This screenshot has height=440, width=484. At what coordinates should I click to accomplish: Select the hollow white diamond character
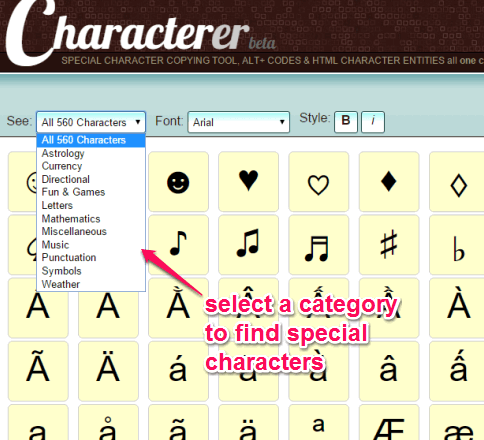pos(458,182)
